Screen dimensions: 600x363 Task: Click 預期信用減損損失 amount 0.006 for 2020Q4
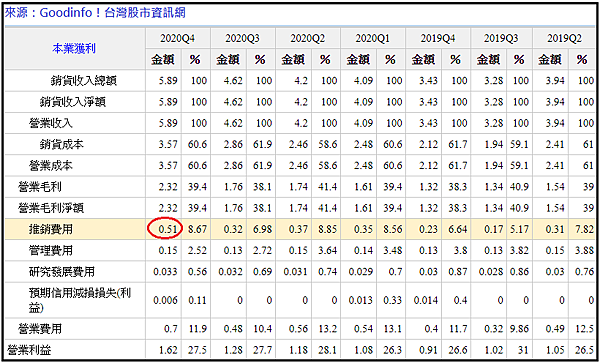tap(165, 300)
